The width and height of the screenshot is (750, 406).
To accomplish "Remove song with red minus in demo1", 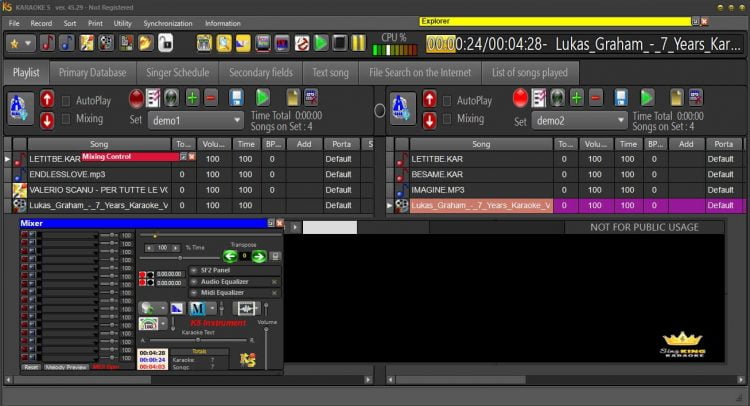I will click(210, 98).
